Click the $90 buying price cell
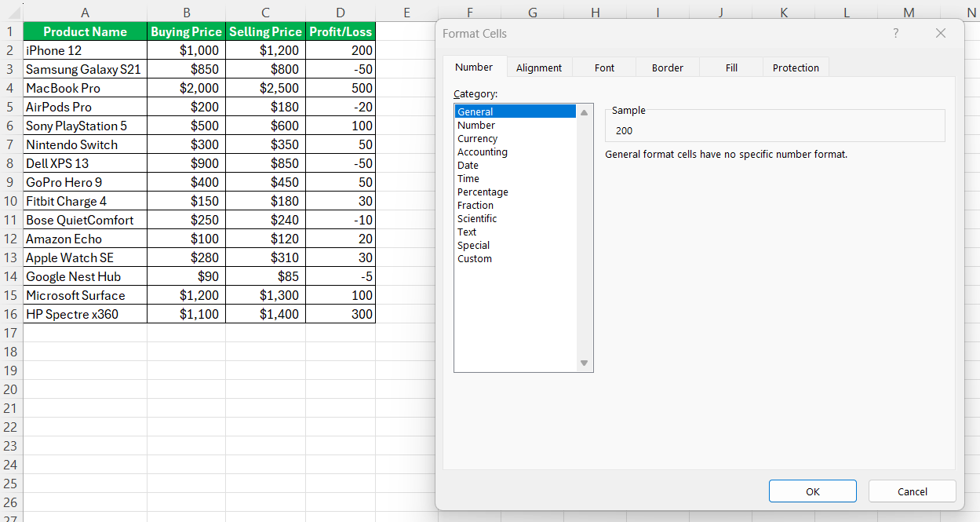This screenshot has width=980, height=522. click(186, 276)
